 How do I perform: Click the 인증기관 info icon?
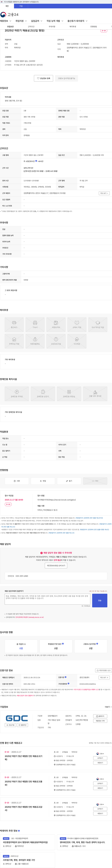click(x=65, y=677)
